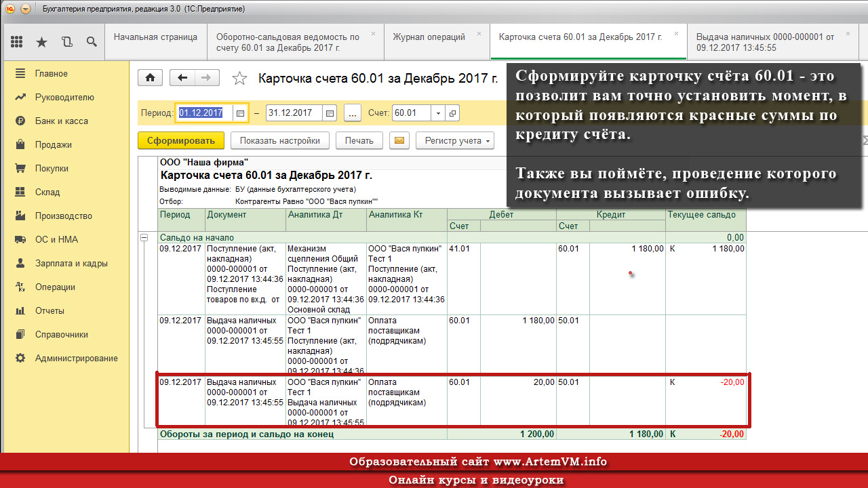This screenshot has height=488, width=868.
Task: Collapse the Сальдо на начало group
Action: 144,237
